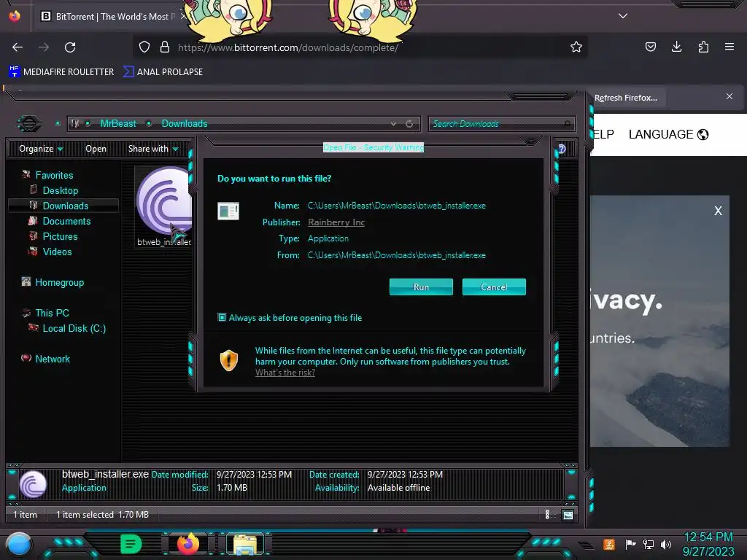Click the padlock site info icon
The height and width of the screenshot is (560, 747).
coord(165,47)
